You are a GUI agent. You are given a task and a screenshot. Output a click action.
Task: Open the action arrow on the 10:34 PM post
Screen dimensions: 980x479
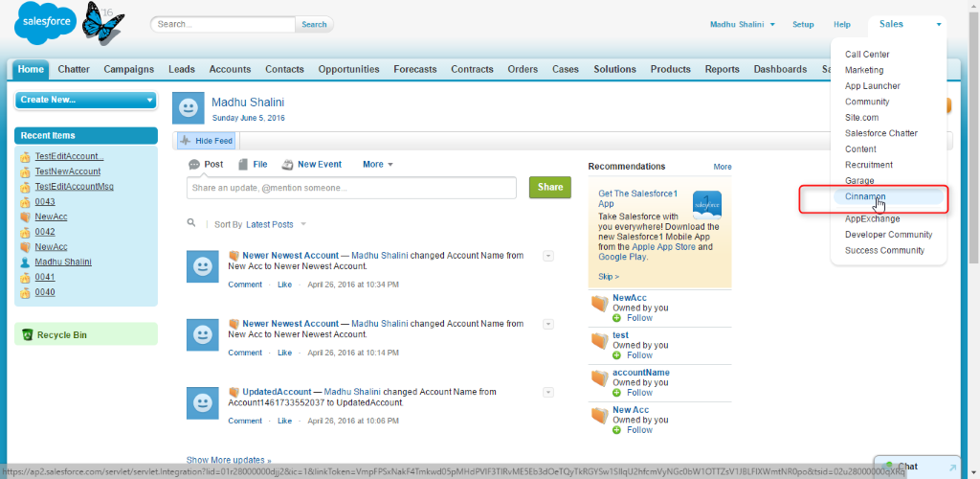click(x=548, y=255)
